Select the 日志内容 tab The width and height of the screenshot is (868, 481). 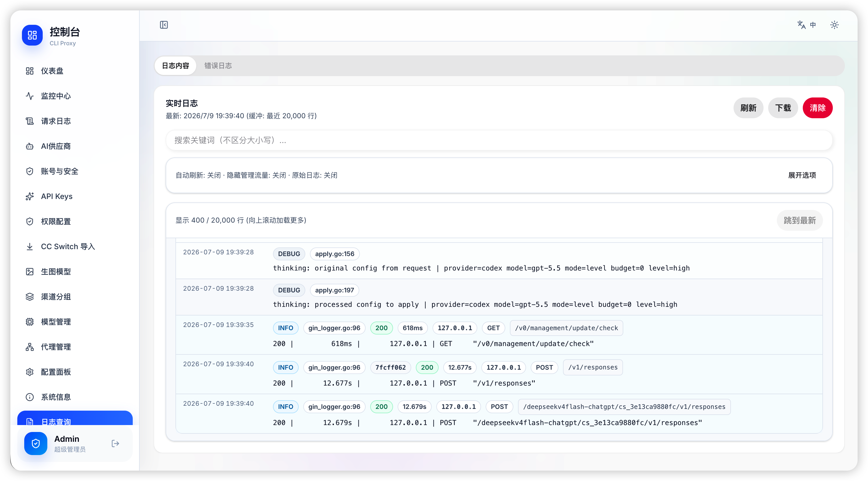coord(175,66)
